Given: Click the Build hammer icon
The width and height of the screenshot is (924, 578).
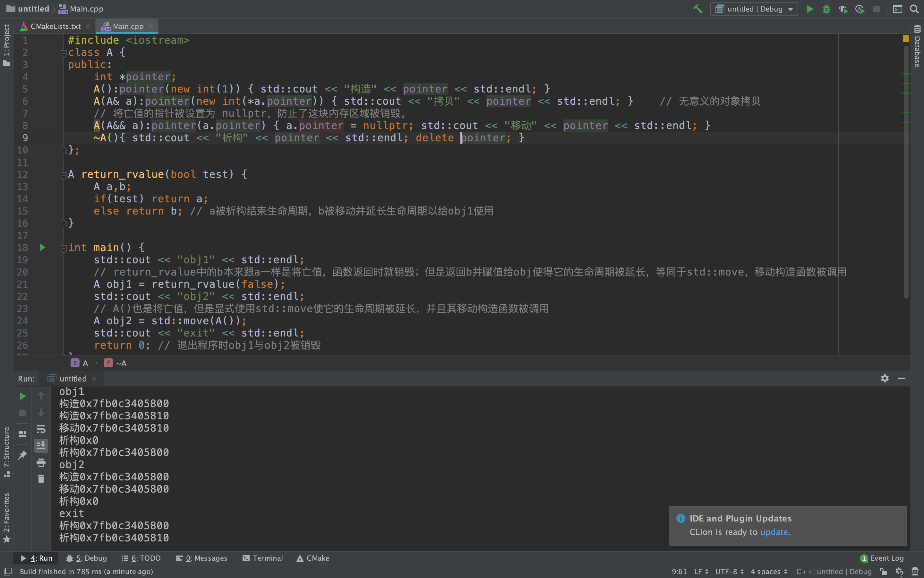Looking at the screenshot, I should [697, 9].
